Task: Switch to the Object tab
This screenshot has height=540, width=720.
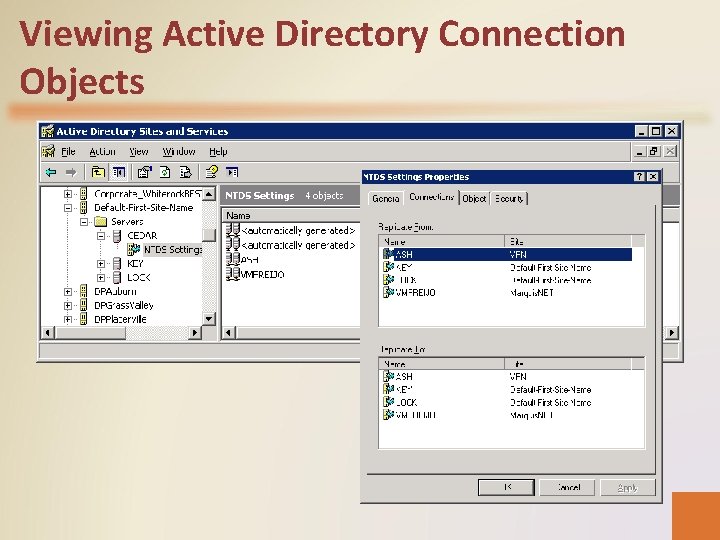Action: pos(474,198)
